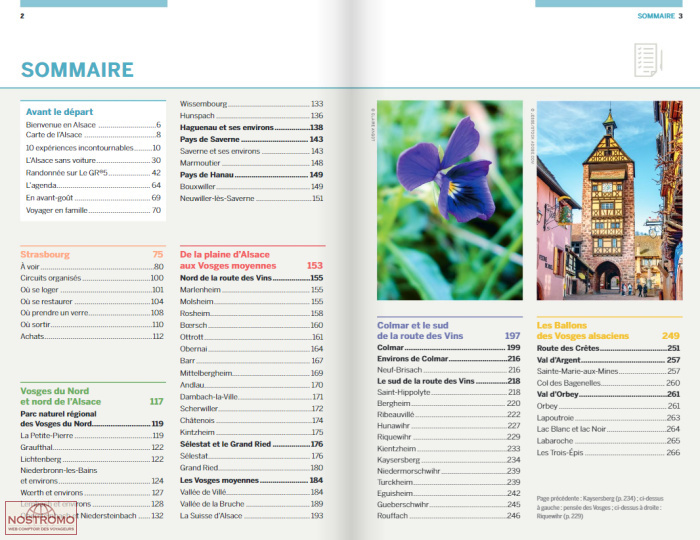700x540 pixels.
Task: Select 'Neuwiller-lès-Saverne' entry
Action: coord(251,198)
